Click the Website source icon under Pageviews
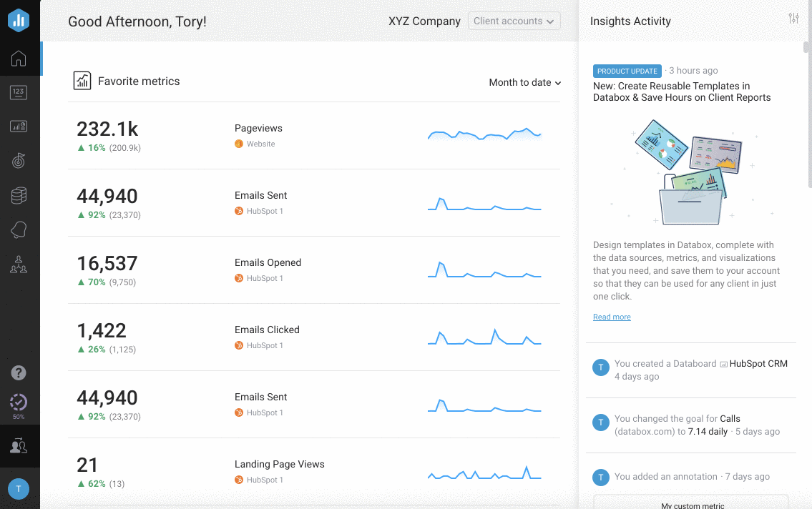 point(239,144)
